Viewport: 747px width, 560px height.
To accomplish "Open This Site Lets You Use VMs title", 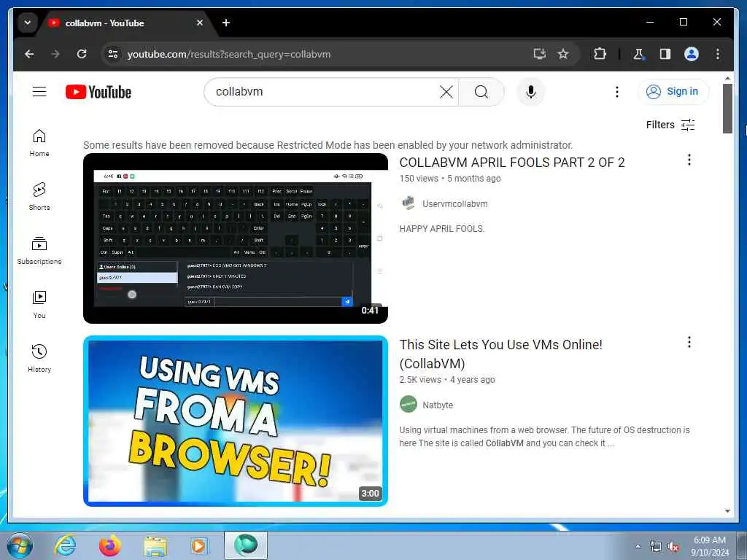I will (500, 354).
